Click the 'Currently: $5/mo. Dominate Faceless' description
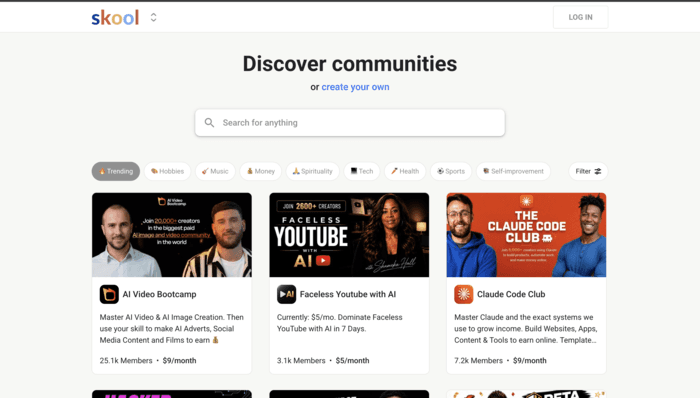 point(340,323)
